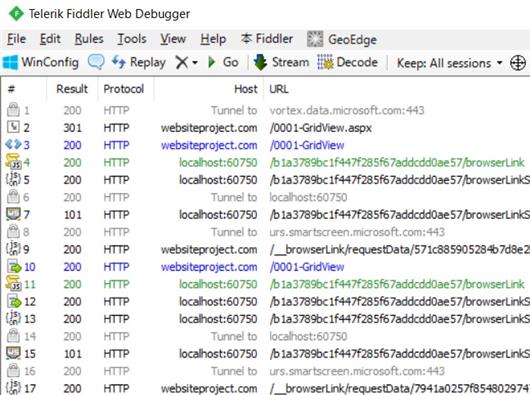This screenshot has width=530, height=395.
Task: Click the comment speech bubble icon
Action: 96,62
